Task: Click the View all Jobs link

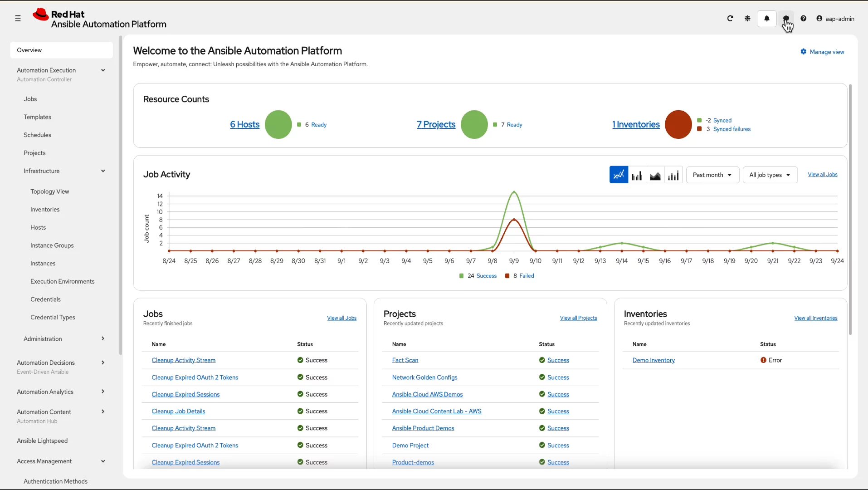Action: coord(822,174)
